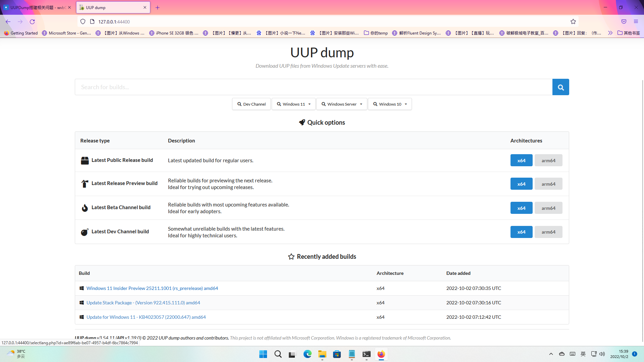Click the page info icon beside URL
Viewport: 644px width, 362px height.
click(92, 22)
